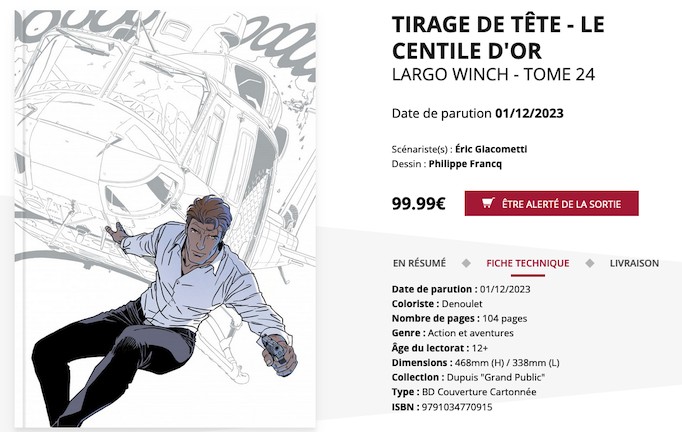Click the shopping cart icon on red button

click(x=488, y=203)
